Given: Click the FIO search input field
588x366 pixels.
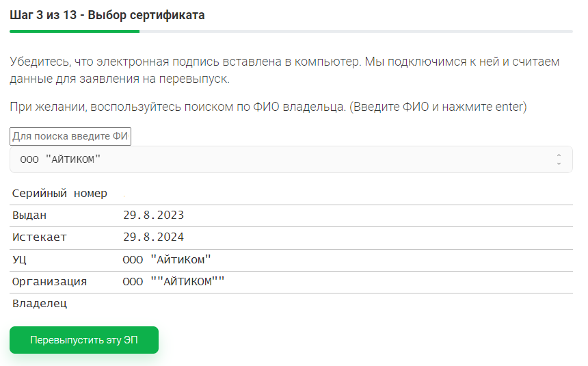Looking at the screenshot, I should [70, 136].
